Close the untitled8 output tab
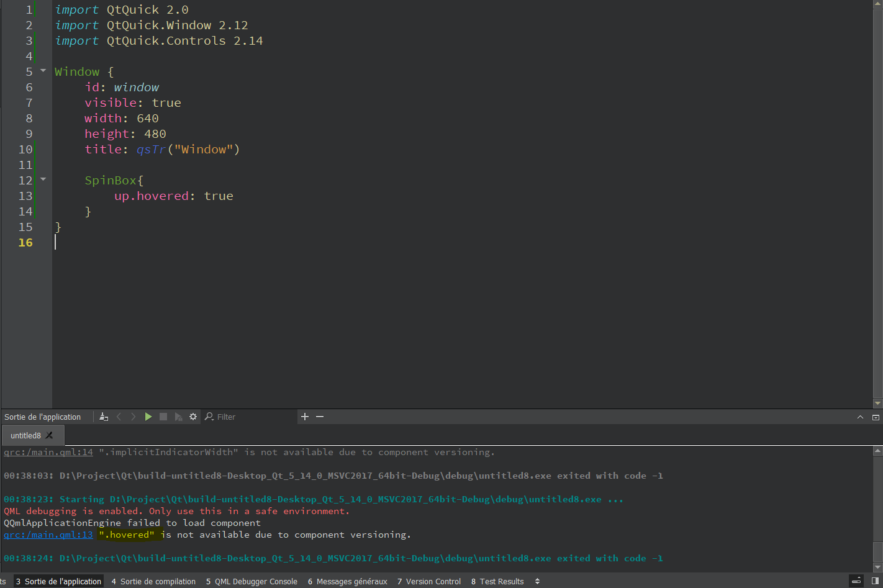 (x=50, y=435)
